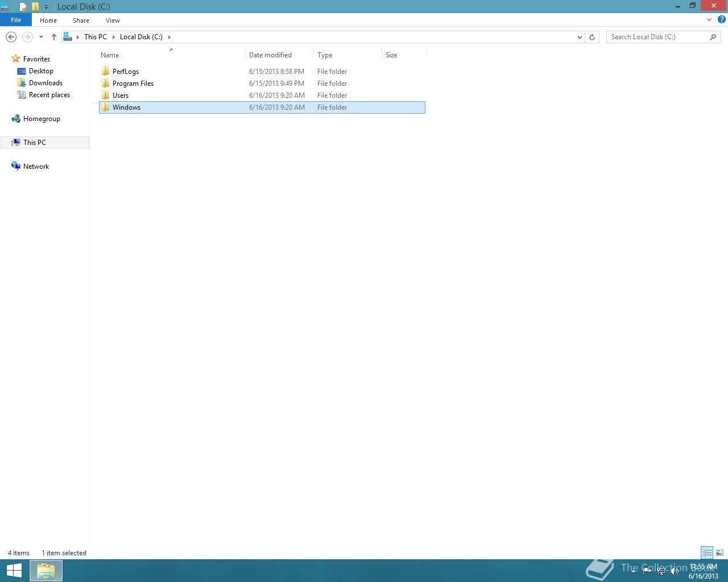Click the drive icon in address bar

[68, 37]
